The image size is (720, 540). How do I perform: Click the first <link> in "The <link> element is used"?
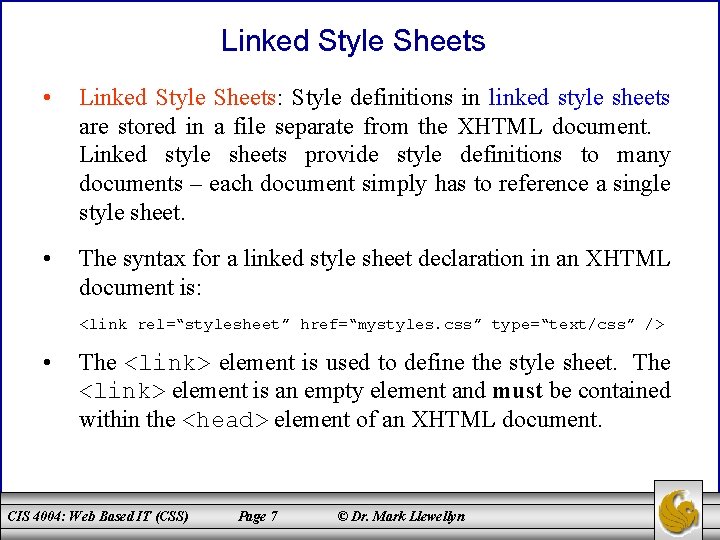click(x=167, y=363)
